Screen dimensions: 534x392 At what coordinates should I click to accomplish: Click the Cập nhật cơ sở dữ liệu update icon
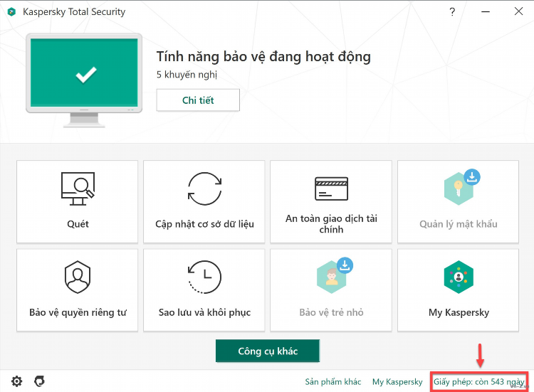pyautogui.click(x=204, y=189)
